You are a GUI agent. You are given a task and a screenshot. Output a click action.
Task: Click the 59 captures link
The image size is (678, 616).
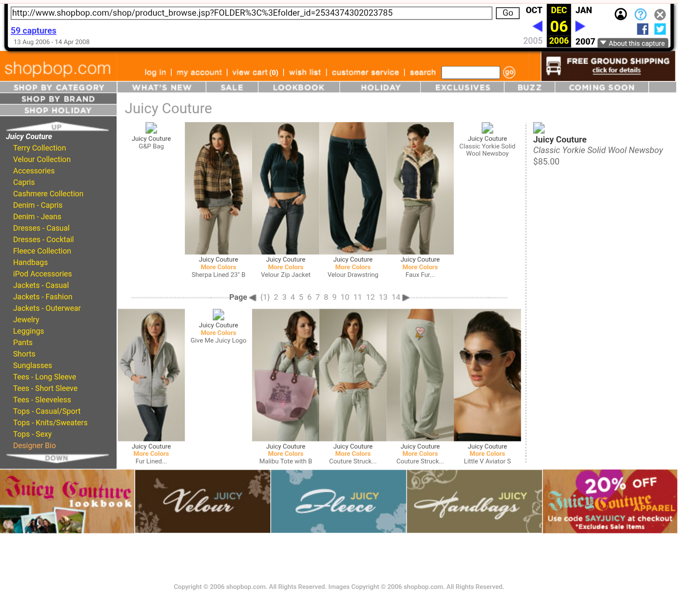coord(33,31)
